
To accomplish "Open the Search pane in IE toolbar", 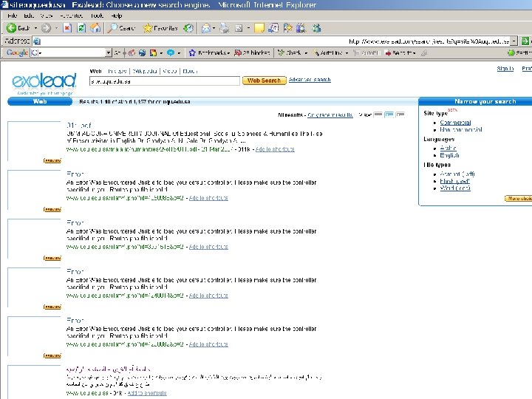I will click(121, 28).
